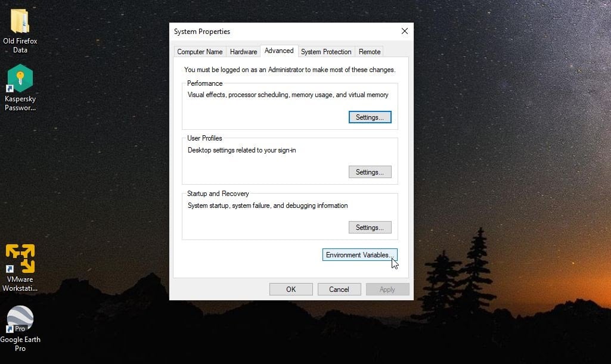This screenshot has width=611, height=364.
Task: Click the 'Visual effects, processor scheduling' description
Action: pos(288,95)
